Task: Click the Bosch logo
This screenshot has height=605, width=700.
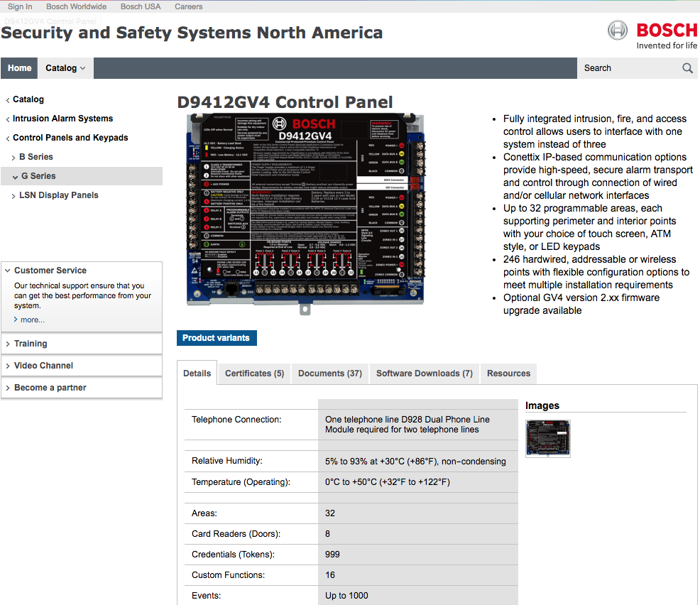Action: click(x=652, y=31)
